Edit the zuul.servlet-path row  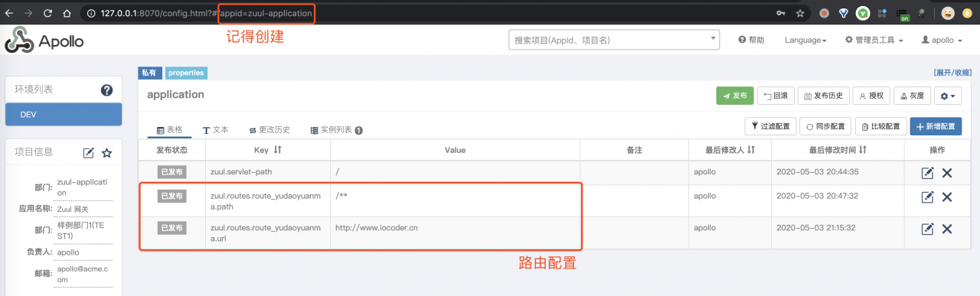928,173
